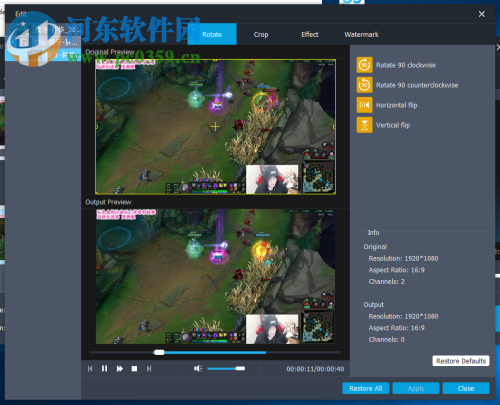Jump to the next frame
500x405 pixels.
point(149,369)
